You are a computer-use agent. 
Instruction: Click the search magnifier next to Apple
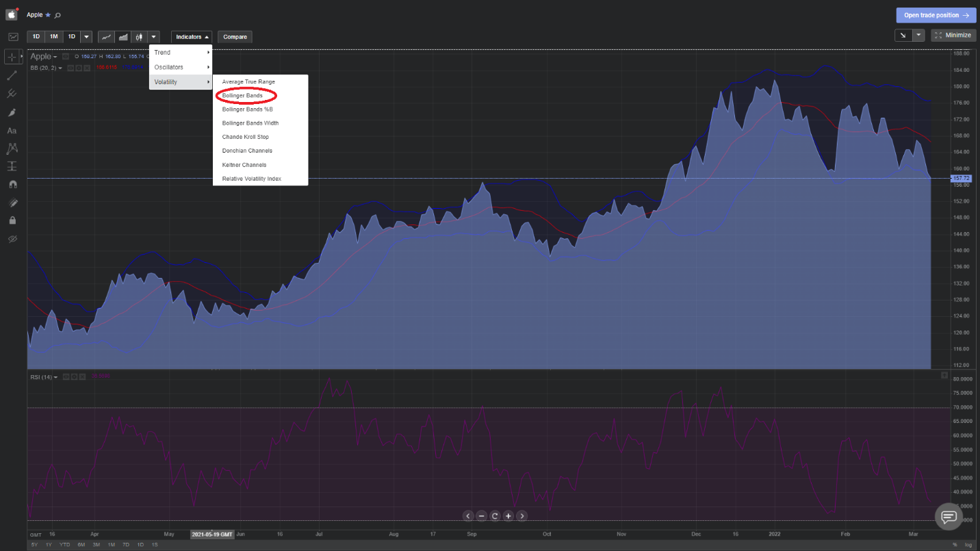pyautogui.click(x=58, y=15)
